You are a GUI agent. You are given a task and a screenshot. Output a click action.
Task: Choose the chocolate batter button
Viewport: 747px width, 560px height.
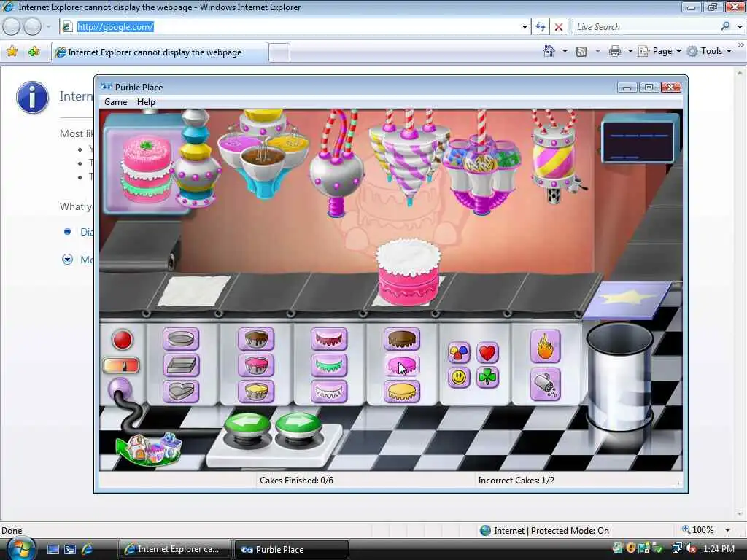click(256, 339)
